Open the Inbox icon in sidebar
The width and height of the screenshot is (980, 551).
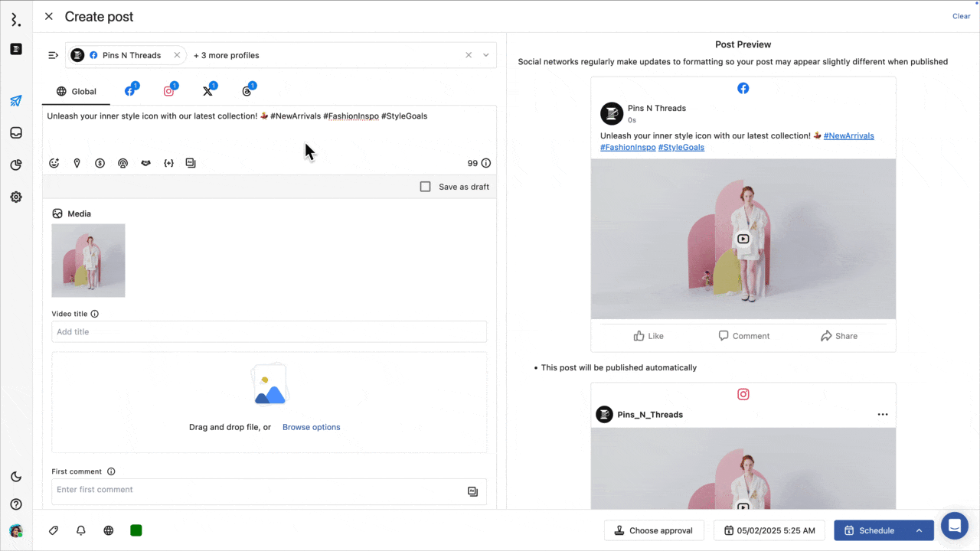click(16, 133)
